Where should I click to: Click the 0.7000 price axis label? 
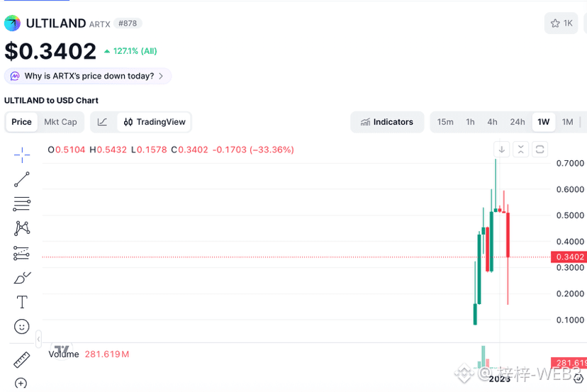pyautogui.click(x=570, y=163)
